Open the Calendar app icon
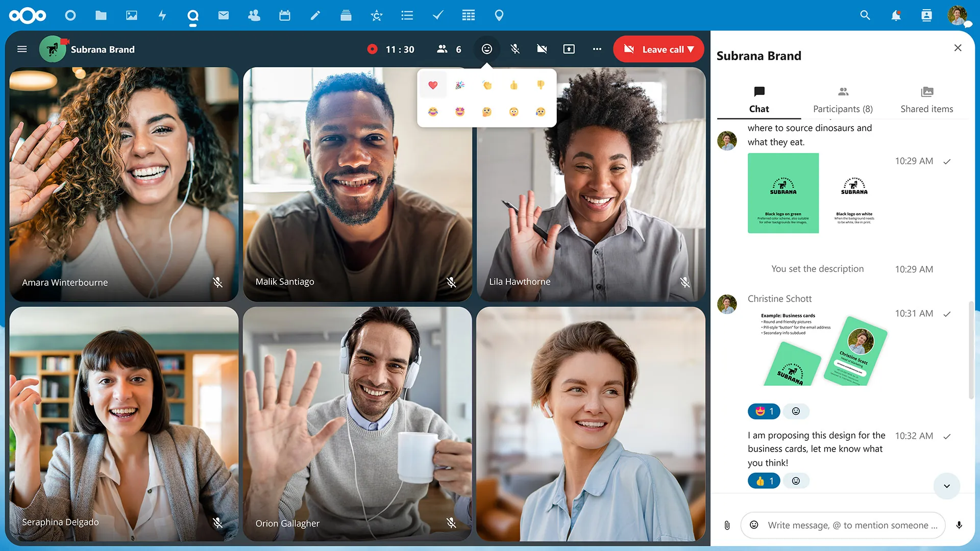 point(285,15)
